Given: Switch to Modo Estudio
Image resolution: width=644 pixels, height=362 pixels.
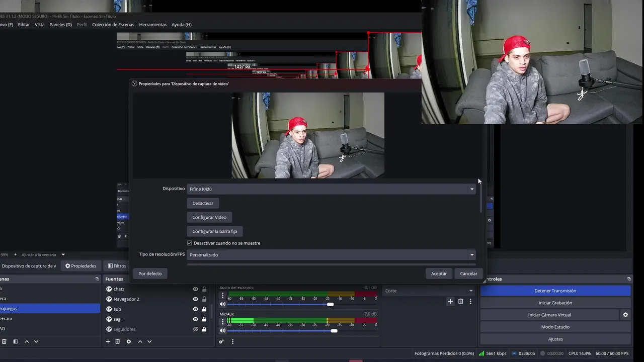Looking at the screenshot, I should [555, 327].
